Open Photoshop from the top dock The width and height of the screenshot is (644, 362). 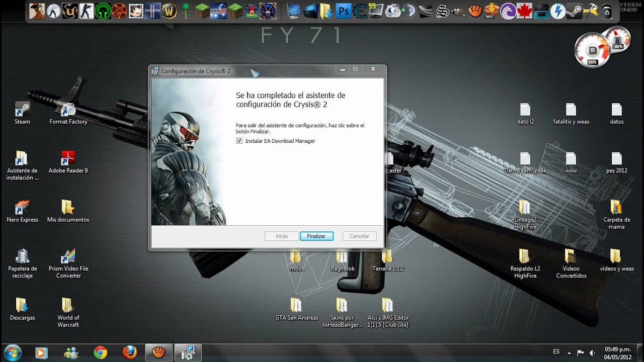coord(344,11)
